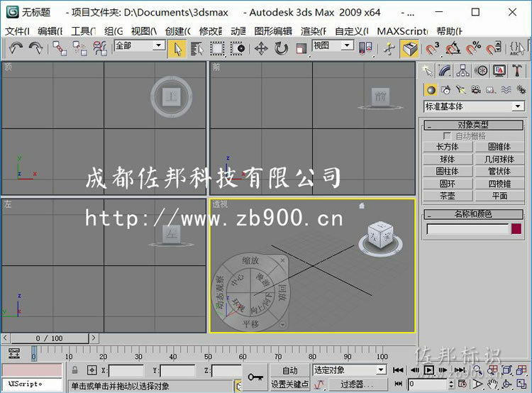Activate the Select Object arrow tool

[x=177, y=48]
